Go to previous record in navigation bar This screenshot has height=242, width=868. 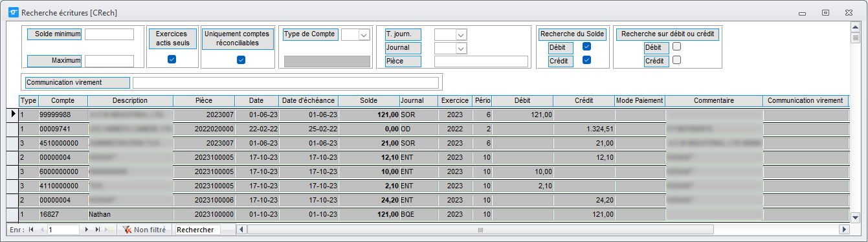pos(42,230)
